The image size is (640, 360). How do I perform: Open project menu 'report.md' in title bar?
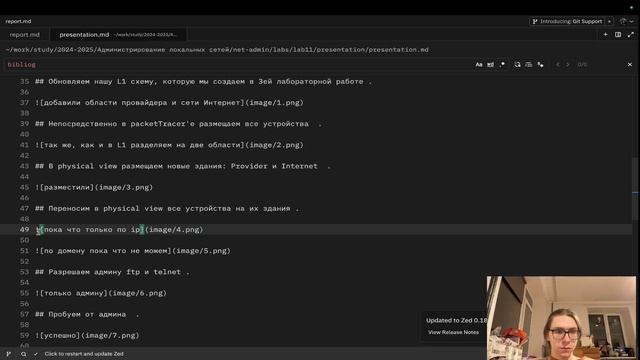[18, 21]
